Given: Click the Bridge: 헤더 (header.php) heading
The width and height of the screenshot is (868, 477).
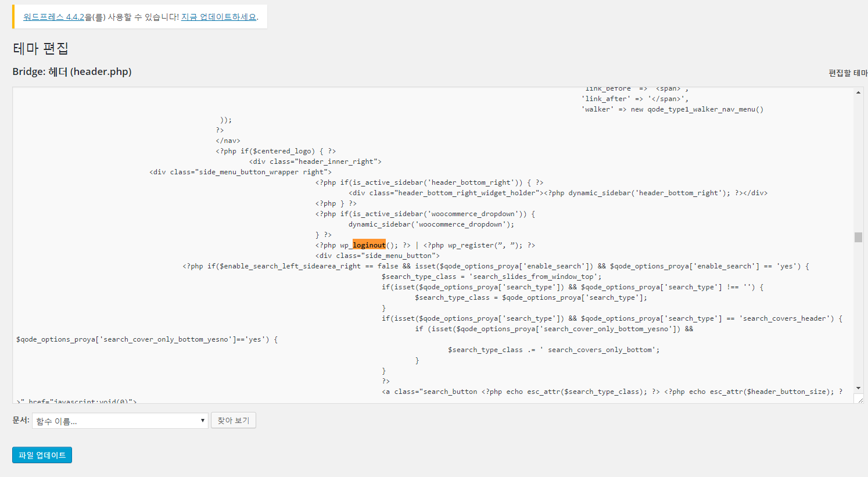Looking at the screenshot, I should tap(72, 71).
